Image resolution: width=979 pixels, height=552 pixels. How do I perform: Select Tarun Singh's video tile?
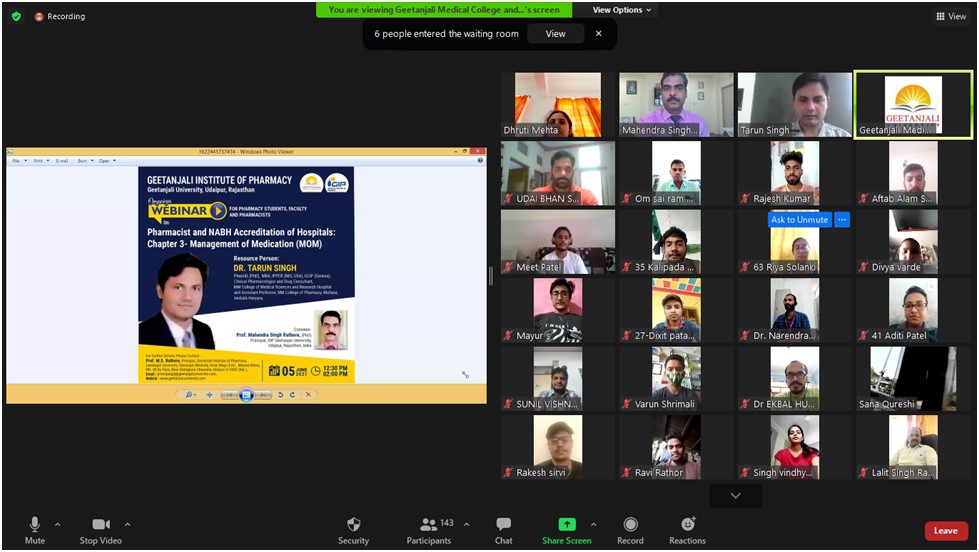point(794,104)
